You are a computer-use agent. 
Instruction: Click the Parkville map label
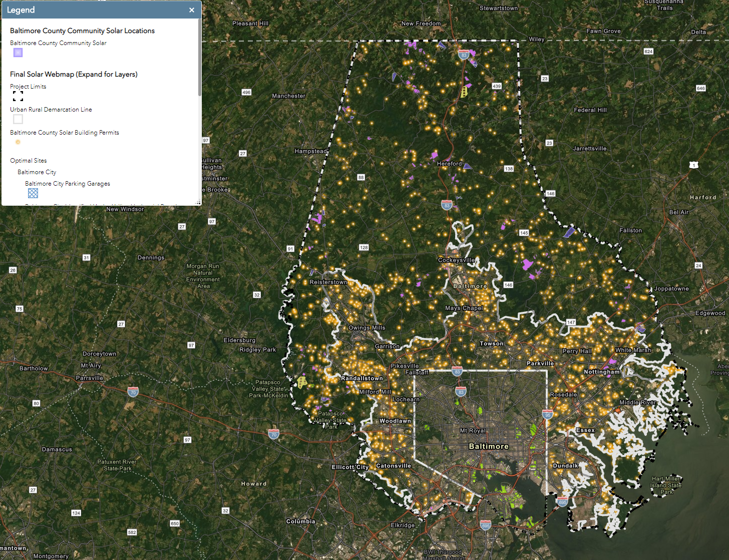(541, 364)
